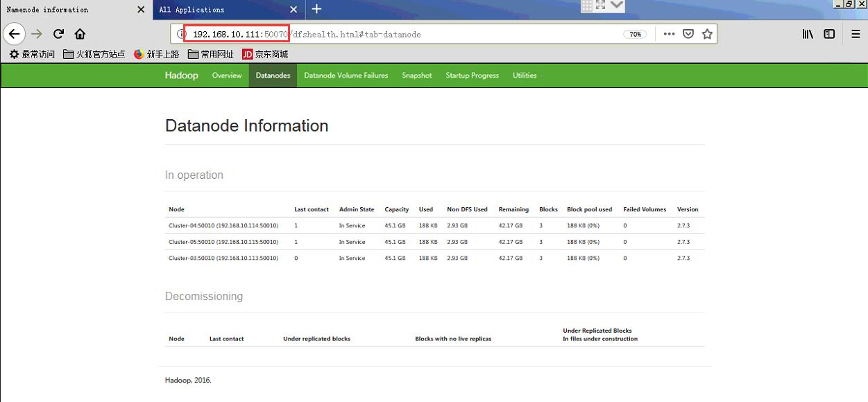The image size is (868, 402).
Task: Open the 京东商城 bookmark
Action: [265, 54]
